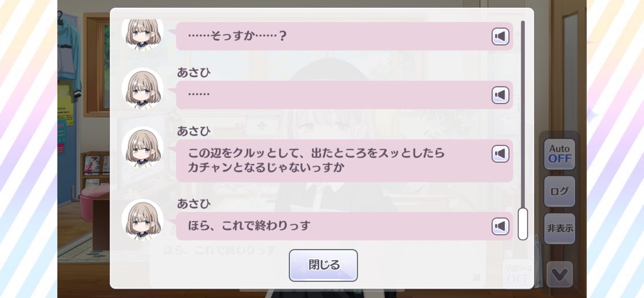Click Asahi's avatar beside "ほら、これで終わりっす"
The image size is (644, 298).
pos(142,220)
